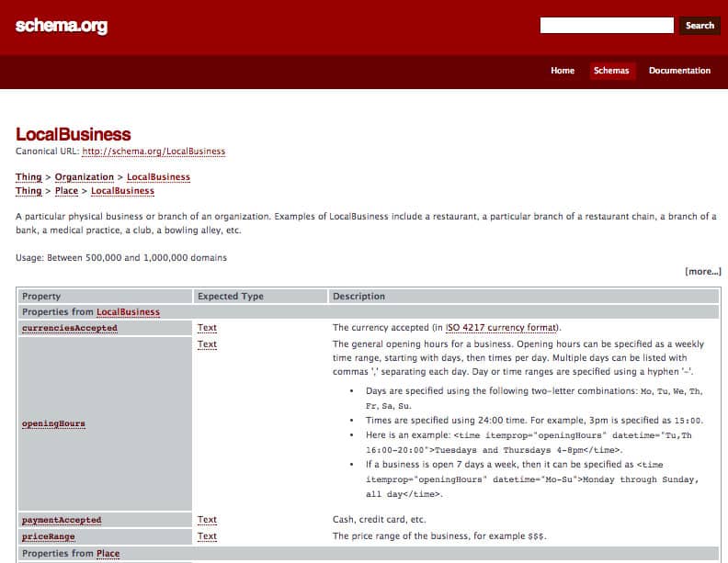
Task: Follow the canonical URL http://schema.org/LocalBusiness
Action: tap(154, 152)
